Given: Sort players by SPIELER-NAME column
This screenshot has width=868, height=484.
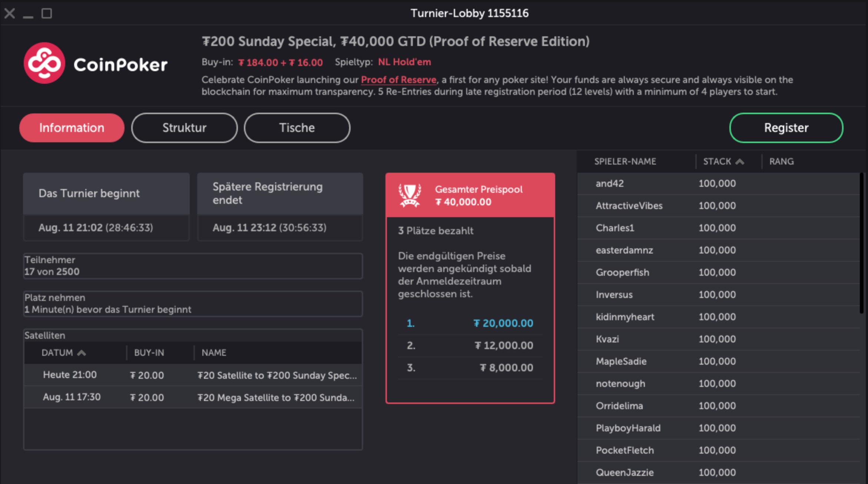Looking at the screenshot, I should 625,162.
